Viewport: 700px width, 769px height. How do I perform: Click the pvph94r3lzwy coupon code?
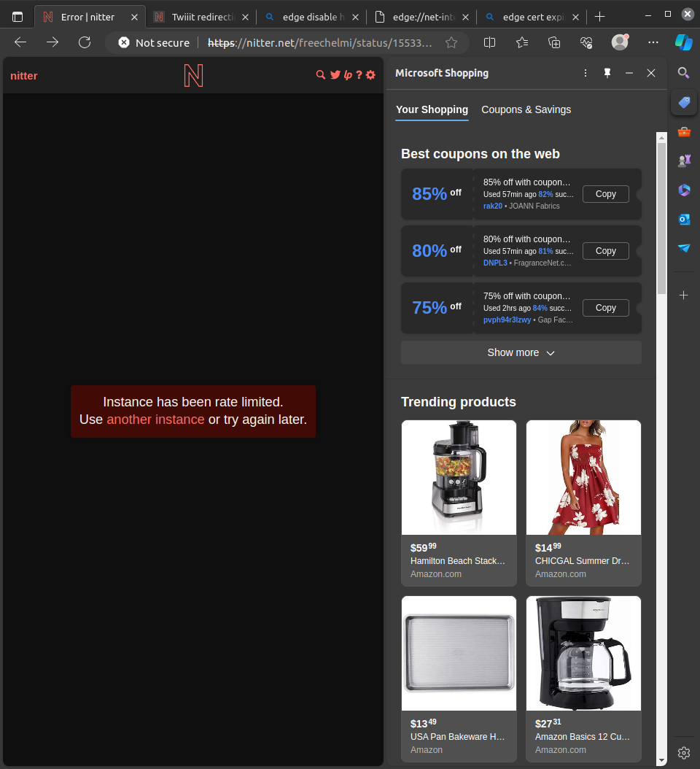[x=507, y=320]
